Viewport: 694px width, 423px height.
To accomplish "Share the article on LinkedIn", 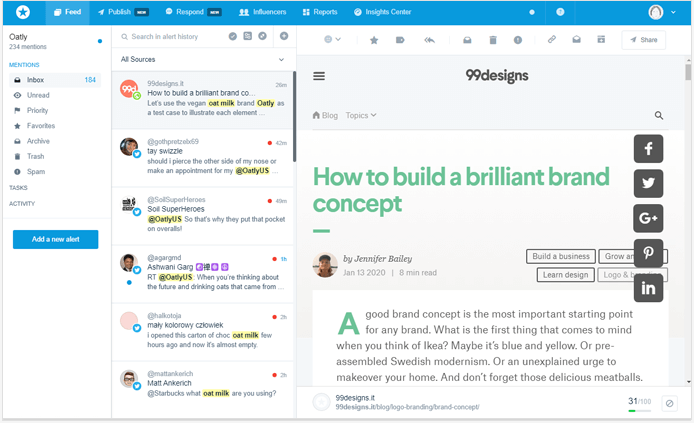I will 648,288.
